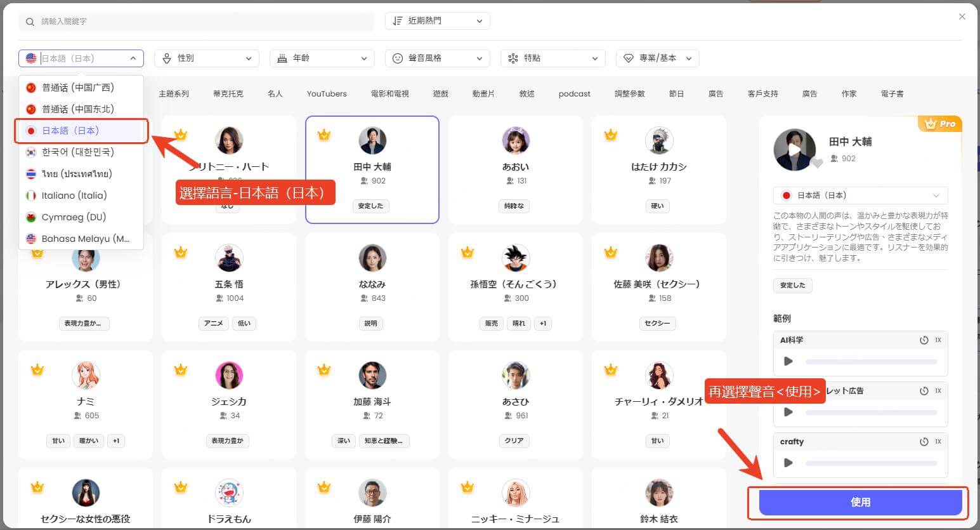This screenshot has width=980, height=530.
Task: Open the 年齡 filter dropdown
Action: click(322, 58)
